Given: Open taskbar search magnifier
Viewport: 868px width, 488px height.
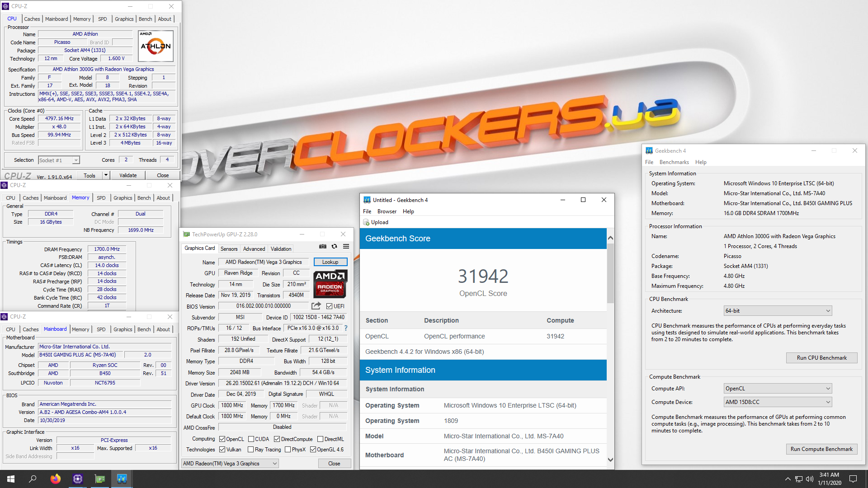Looking at the screenshot, I should coord(33,479).
